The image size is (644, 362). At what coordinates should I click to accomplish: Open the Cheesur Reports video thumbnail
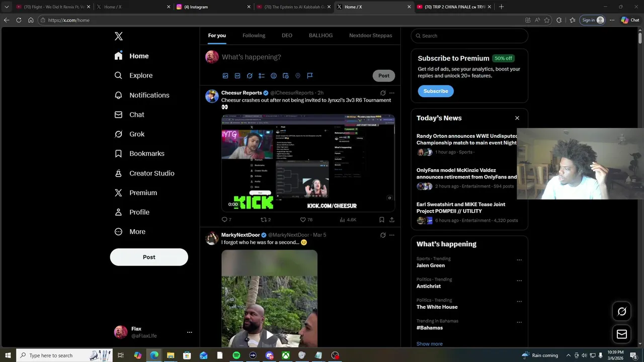point(308,163)
